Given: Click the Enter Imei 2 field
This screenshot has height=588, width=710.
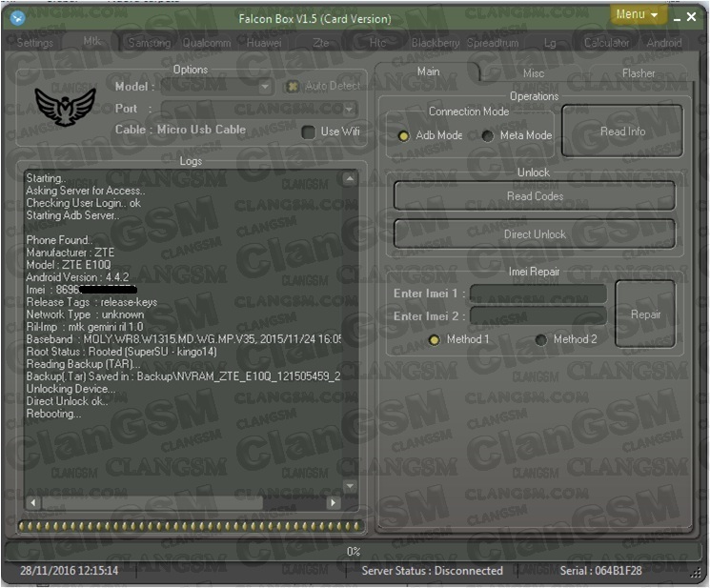Looking at the screenshot, I should pos(538,316).
